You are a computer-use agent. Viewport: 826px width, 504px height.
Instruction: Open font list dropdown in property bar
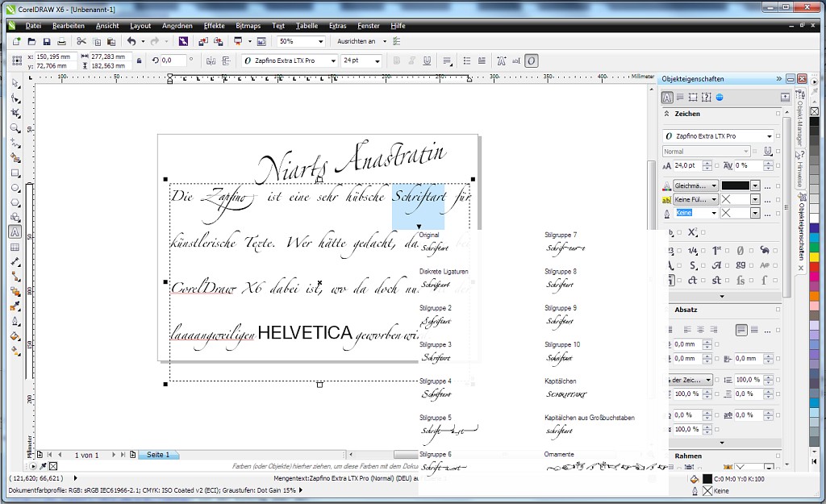click(333, 60)
